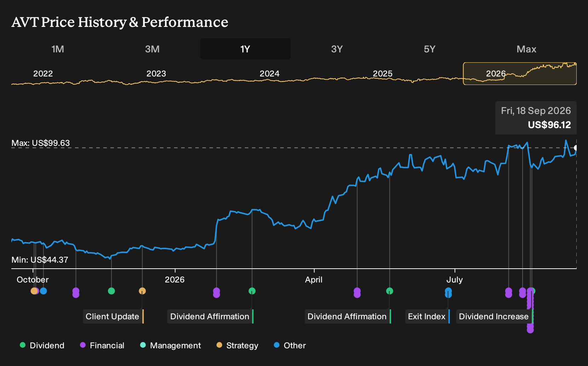Click green dividend marker above second Dividend Affirmation

point(390,291)
